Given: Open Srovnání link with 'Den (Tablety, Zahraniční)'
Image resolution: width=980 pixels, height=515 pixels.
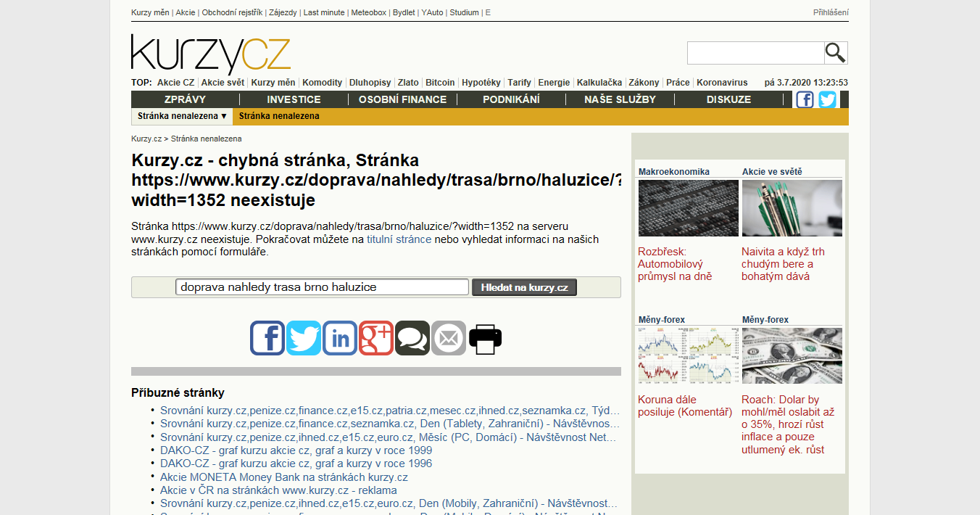Looking at the screenshot, I should (x=390, y=424).
